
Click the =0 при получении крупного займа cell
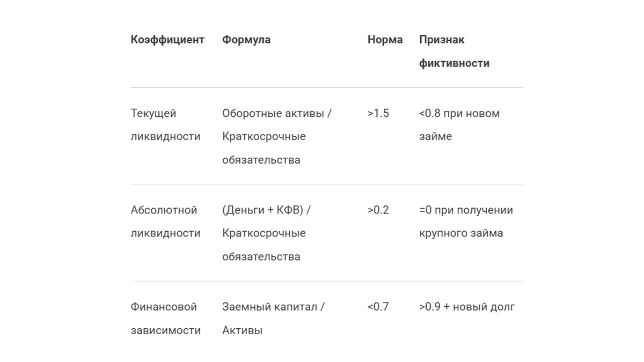point(466,221)
